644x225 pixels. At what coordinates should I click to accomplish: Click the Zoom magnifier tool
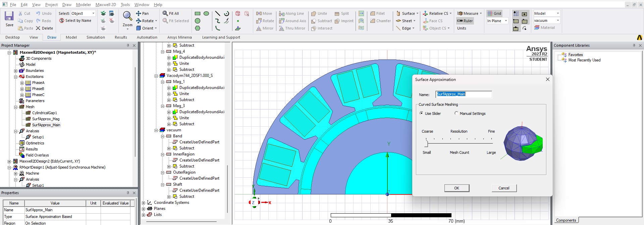(127, 16)
